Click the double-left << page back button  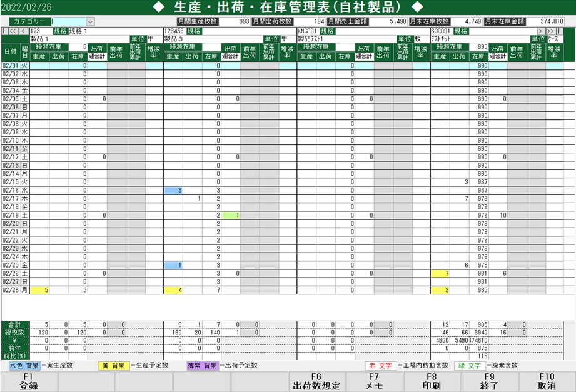(x=14, y=31)
